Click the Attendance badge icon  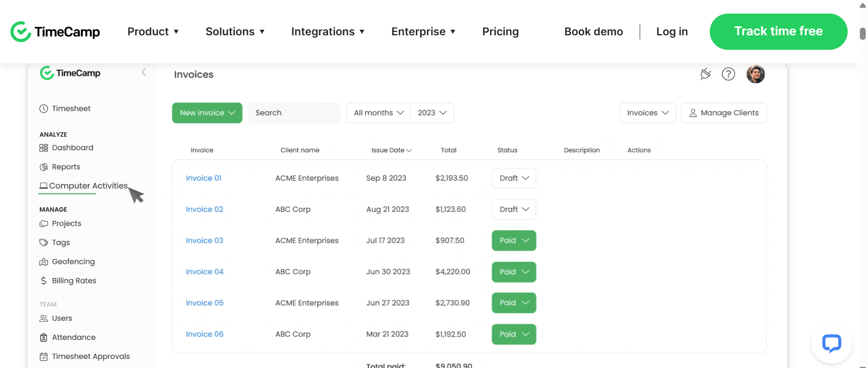[43, 338]
